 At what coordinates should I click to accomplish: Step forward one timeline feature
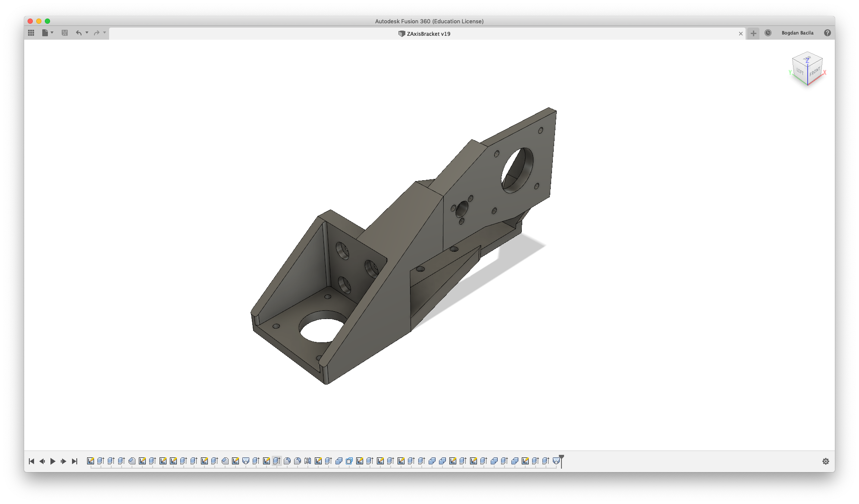(64, 461)
